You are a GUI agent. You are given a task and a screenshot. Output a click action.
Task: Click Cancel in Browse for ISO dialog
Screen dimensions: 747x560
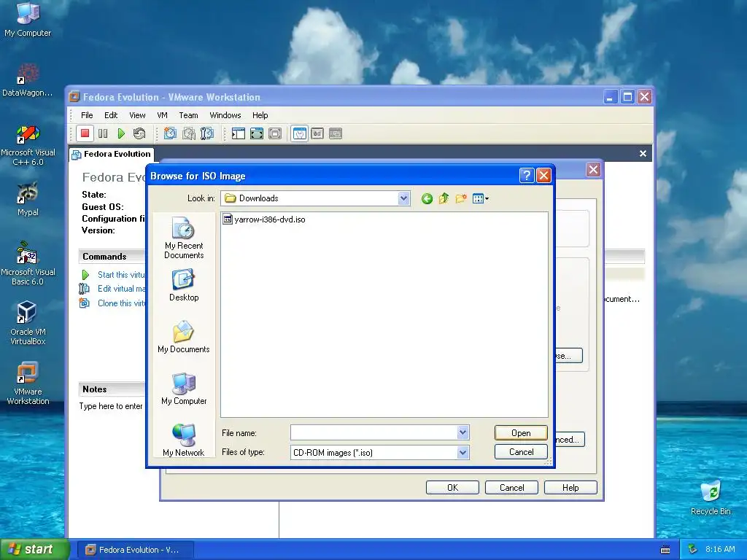[x=521, y=452]
